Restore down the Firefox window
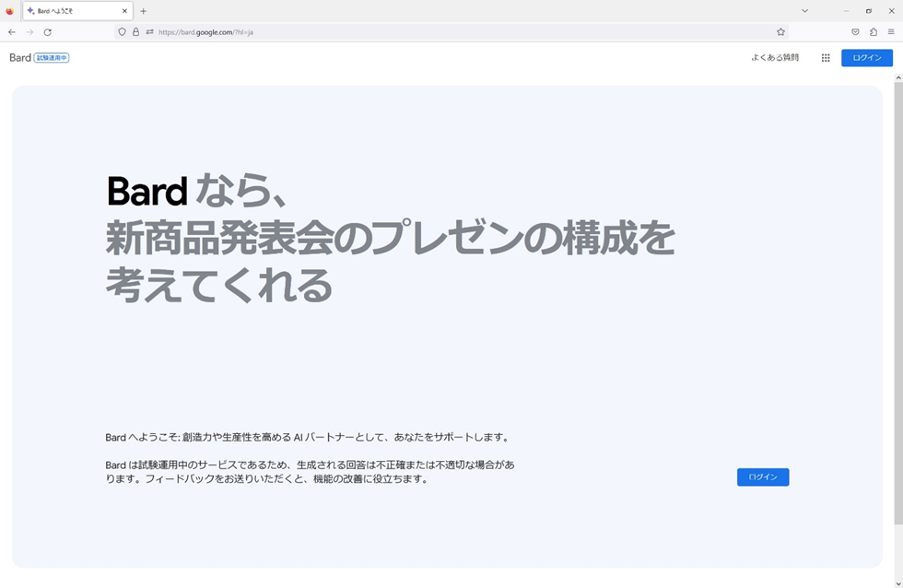903x588 pixels. click(x=868, y=11)
